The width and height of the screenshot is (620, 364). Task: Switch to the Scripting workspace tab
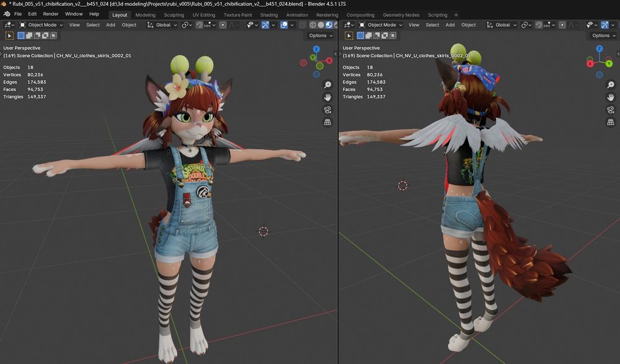coord(437,15)
